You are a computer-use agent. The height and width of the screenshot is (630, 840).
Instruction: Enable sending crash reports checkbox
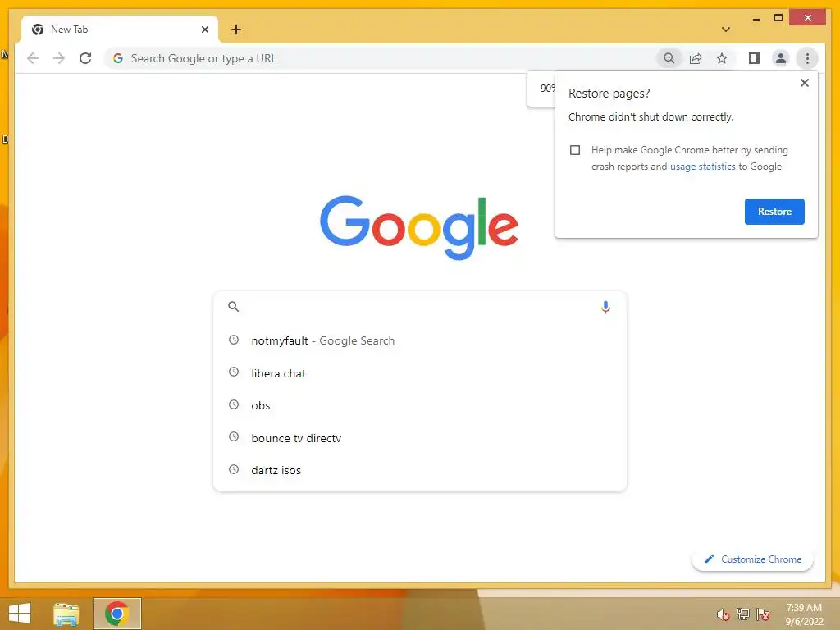[575, 150]
